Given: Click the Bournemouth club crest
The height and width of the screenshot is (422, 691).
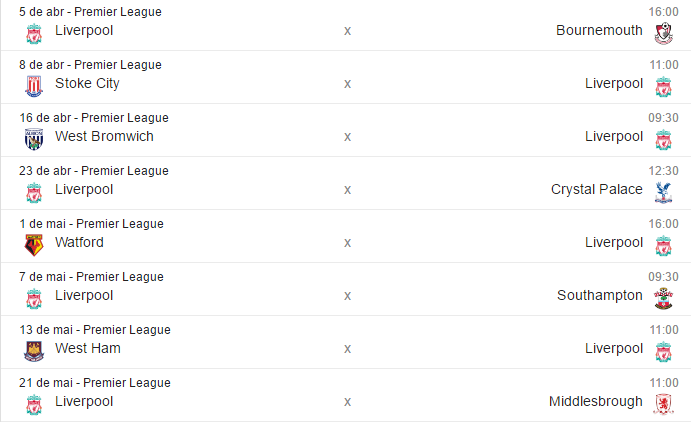Looking at the screenshot, I should [x=662, y=33].
